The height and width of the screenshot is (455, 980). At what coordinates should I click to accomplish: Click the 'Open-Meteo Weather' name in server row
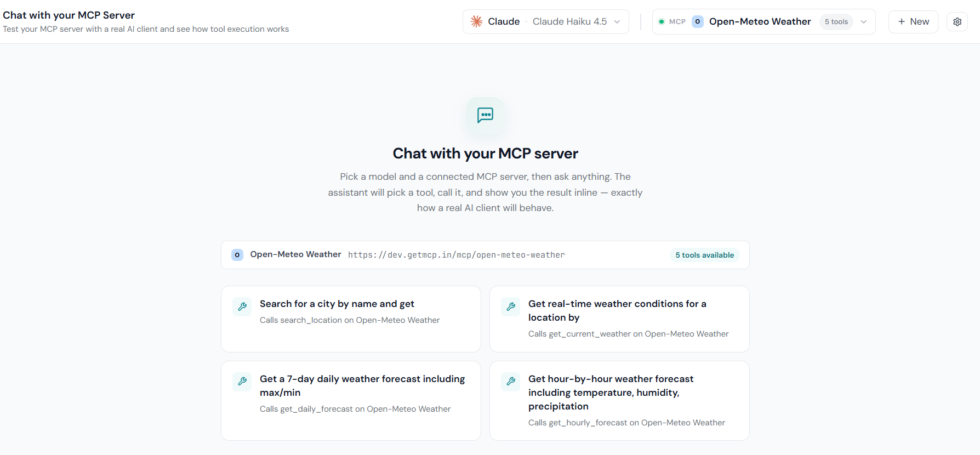296,254
